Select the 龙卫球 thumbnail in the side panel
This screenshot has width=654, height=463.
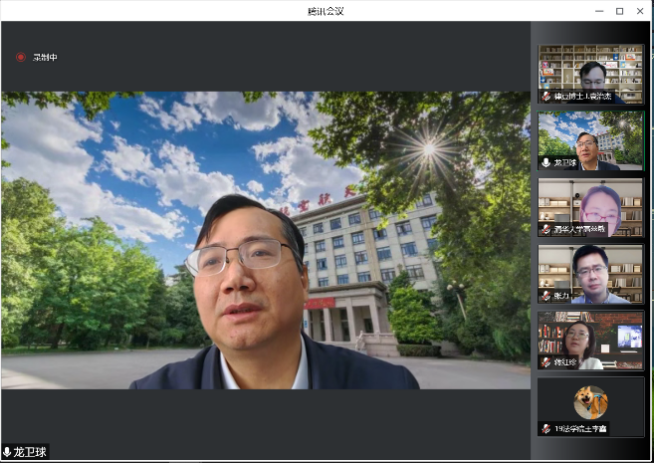point(590,138)
